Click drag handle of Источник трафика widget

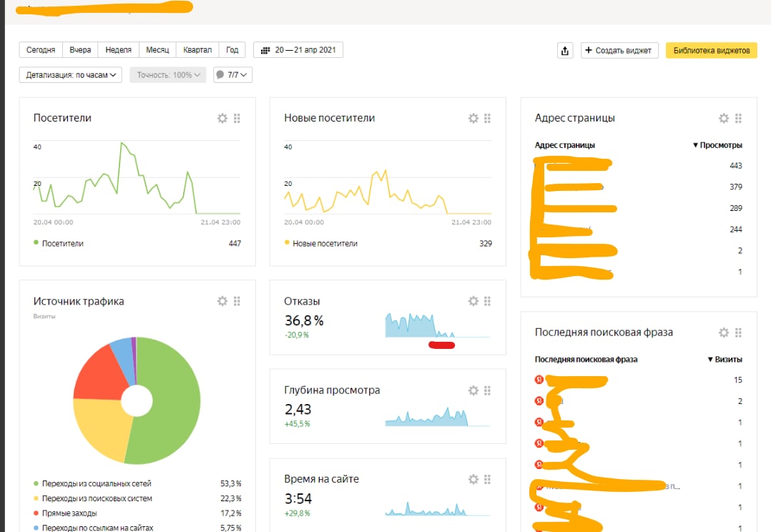click(237, 301)
